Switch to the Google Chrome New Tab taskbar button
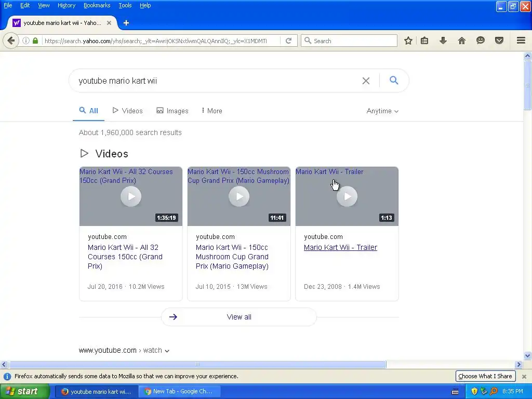 pyautogui.click(x=180, y=392)
